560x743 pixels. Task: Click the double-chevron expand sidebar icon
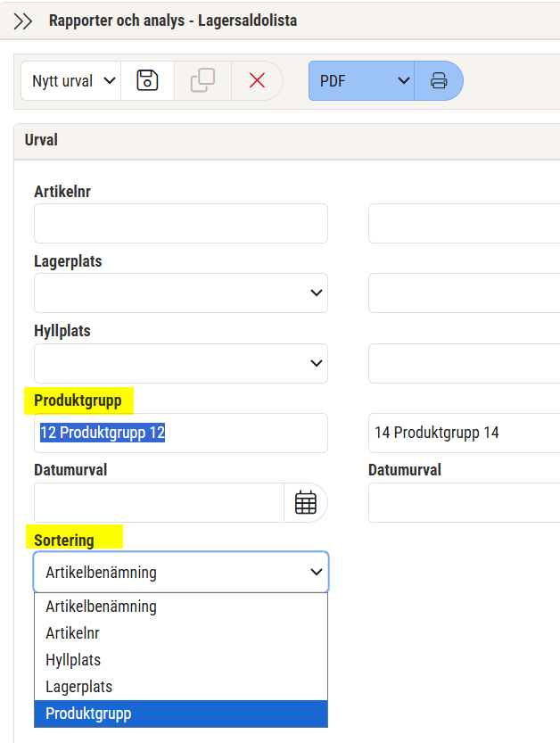(x=23, y=21)
